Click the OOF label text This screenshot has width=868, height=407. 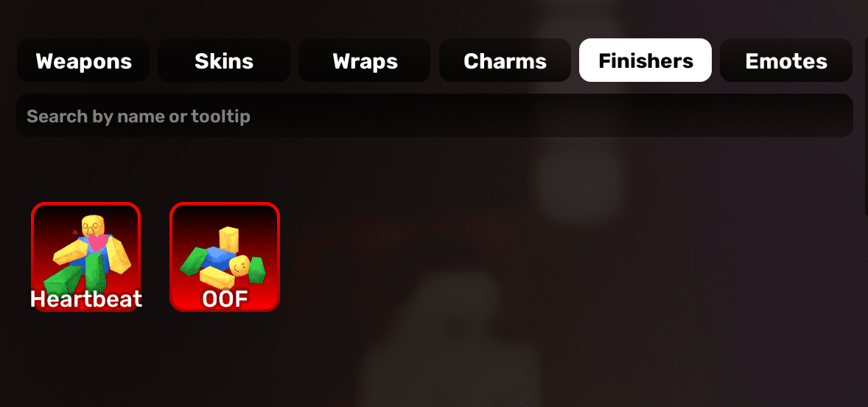coord(225,299)
